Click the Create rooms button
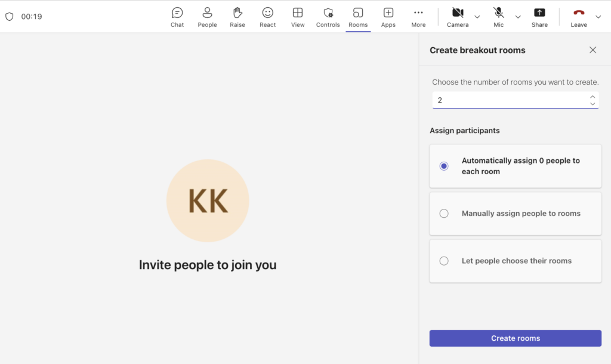 click(x=515, y=338)
